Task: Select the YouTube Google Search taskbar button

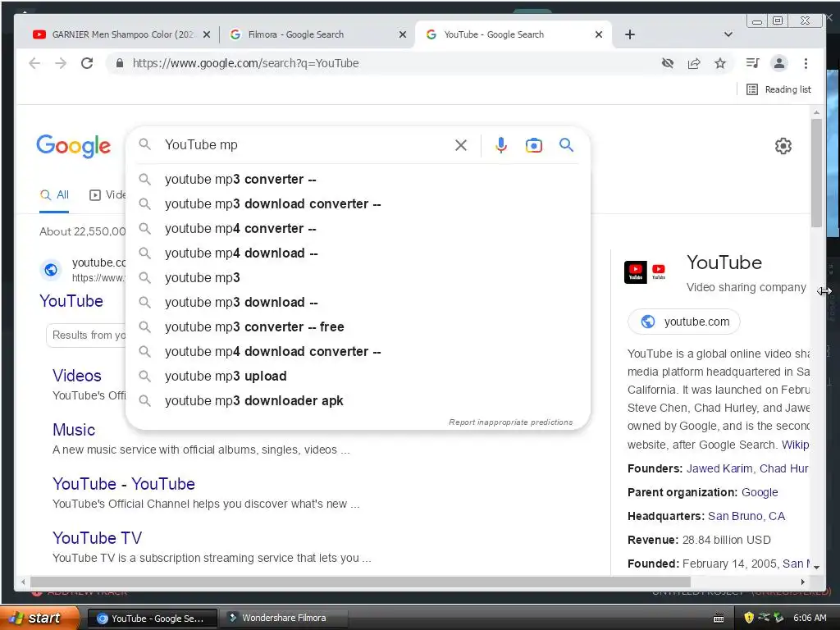Action: coord(152,619)
